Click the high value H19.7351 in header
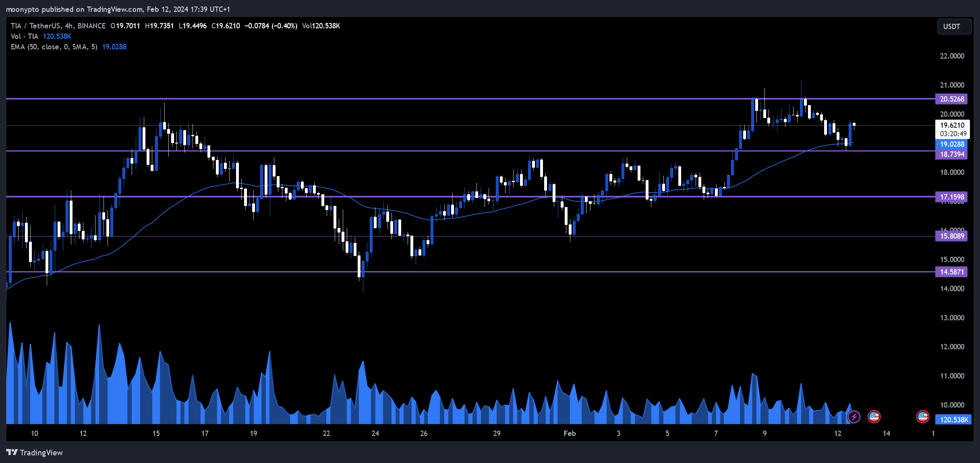Screen dimensions: 980x463 [160, 26]
